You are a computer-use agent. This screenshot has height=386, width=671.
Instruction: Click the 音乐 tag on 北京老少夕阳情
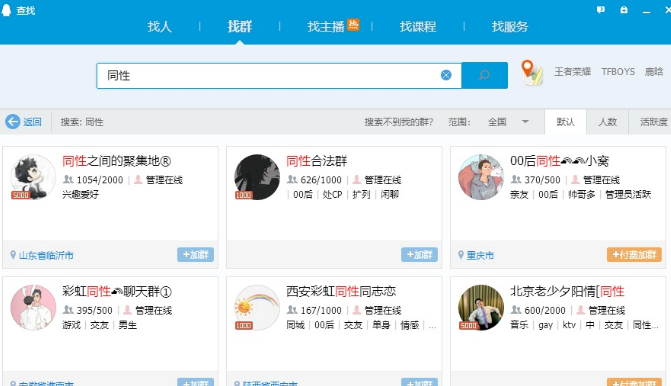(519, 325)
